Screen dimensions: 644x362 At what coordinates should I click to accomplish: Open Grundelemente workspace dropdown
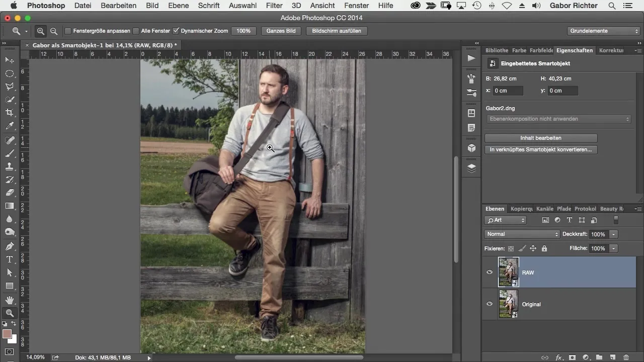tap(604, 31)
